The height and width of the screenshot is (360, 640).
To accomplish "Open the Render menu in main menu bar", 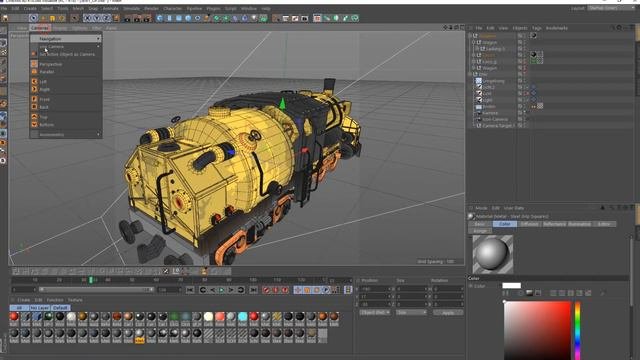I will [x=151, y=8].
